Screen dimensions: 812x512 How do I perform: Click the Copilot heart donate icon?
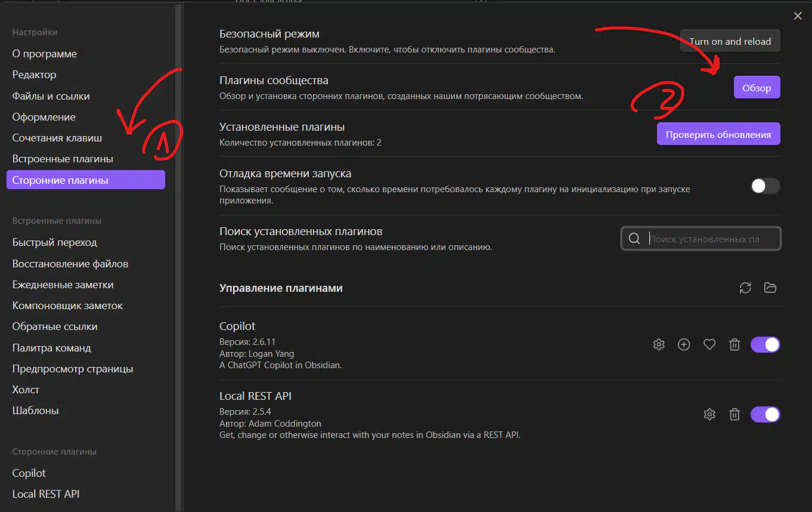709,344
